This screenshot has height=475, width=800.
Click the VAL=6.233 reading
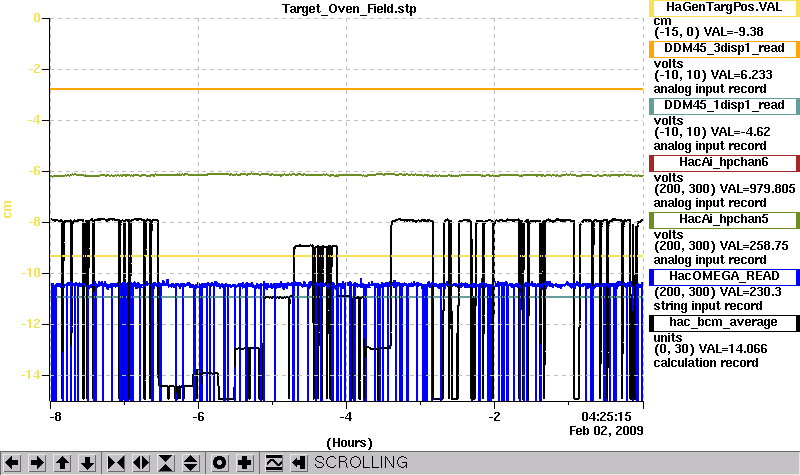[741, 75]
